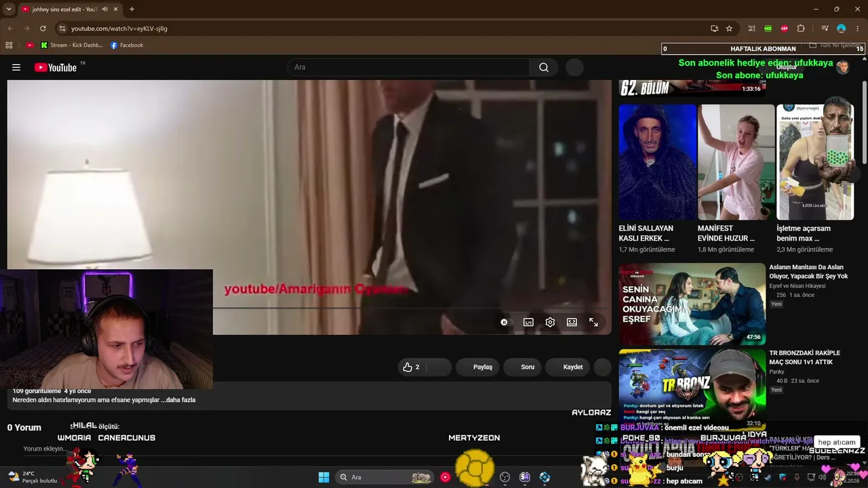The height and width of the screenshot is (488, 868).
Task: Open the "TR BRONZ" video thumbnail
Action: click(x=692, y=390)
